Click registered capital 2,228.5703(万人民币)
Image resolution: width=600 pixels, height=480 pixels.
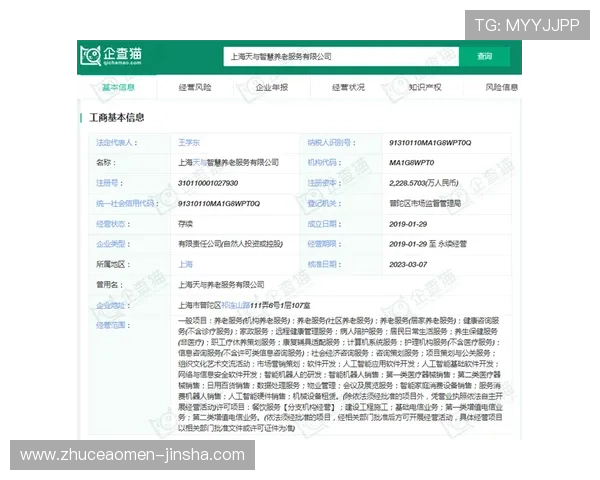[x=424, y=183]
